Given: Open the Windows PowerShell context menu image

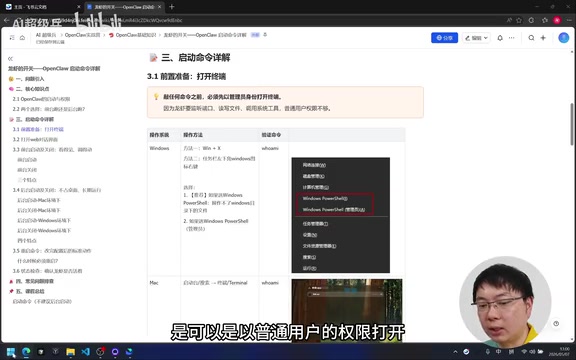Looking at the screenshot, I should pyautogui.click(x=341, y=215).
